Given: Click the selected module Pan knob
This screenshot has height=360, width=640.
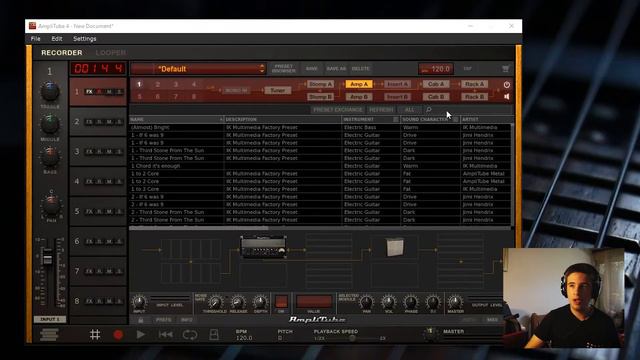Looking at the screenshot, I should tap(367, 302).
